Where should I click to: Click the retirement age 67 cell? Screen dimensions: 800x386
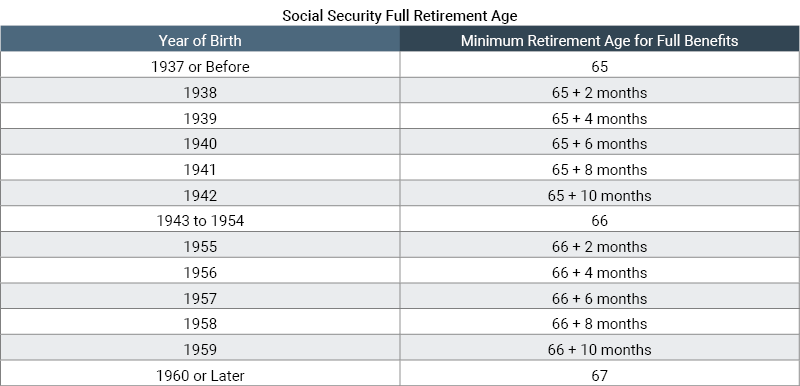[x=599, y=375]
